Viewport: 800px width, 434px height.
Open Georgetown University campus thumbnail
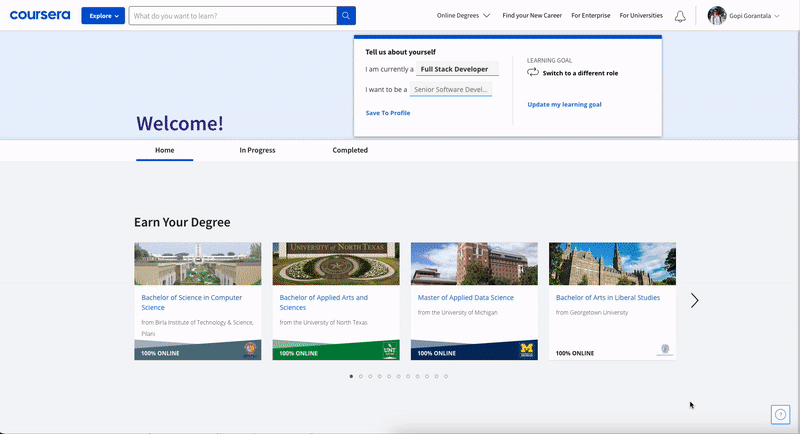[612, 264]
